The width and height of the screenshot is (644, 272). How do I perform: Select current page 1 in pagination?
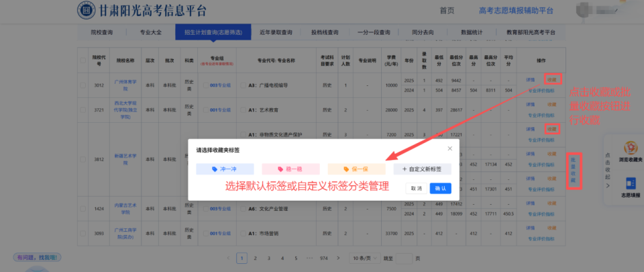point(241,258)
